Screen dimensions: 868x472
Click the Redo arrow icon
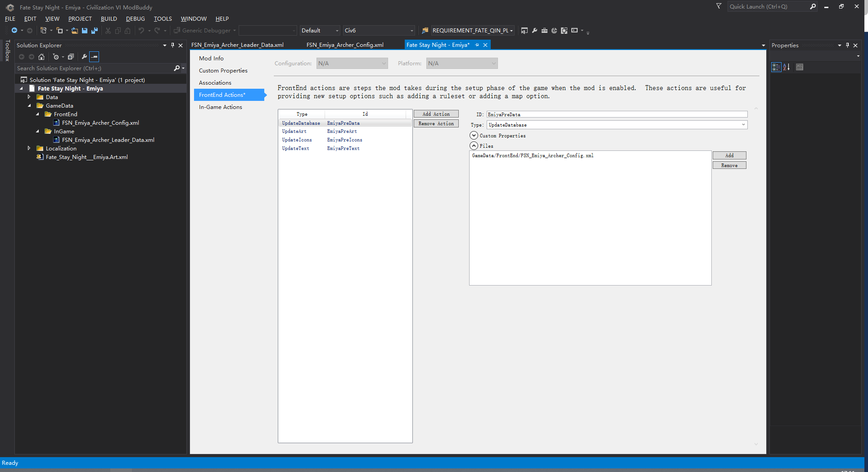point(157,31)
